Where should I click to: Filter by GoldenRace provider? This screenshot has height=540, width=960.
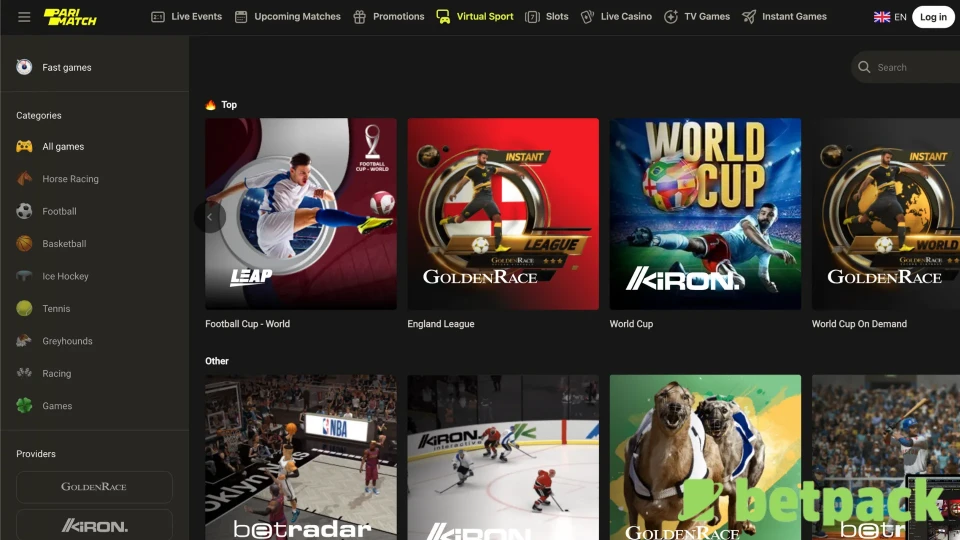pyautogui.click(x=94, y=487)
